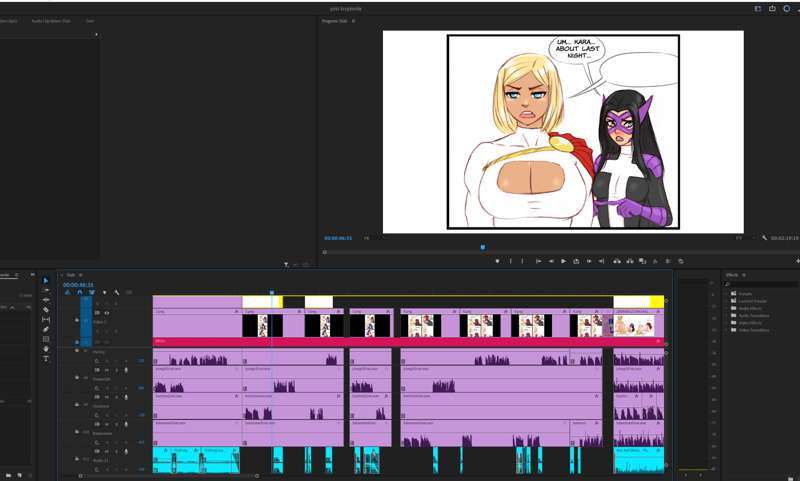800x481 pixels.
Task: Select the Type text tool
Action: [x=46, y=359]
